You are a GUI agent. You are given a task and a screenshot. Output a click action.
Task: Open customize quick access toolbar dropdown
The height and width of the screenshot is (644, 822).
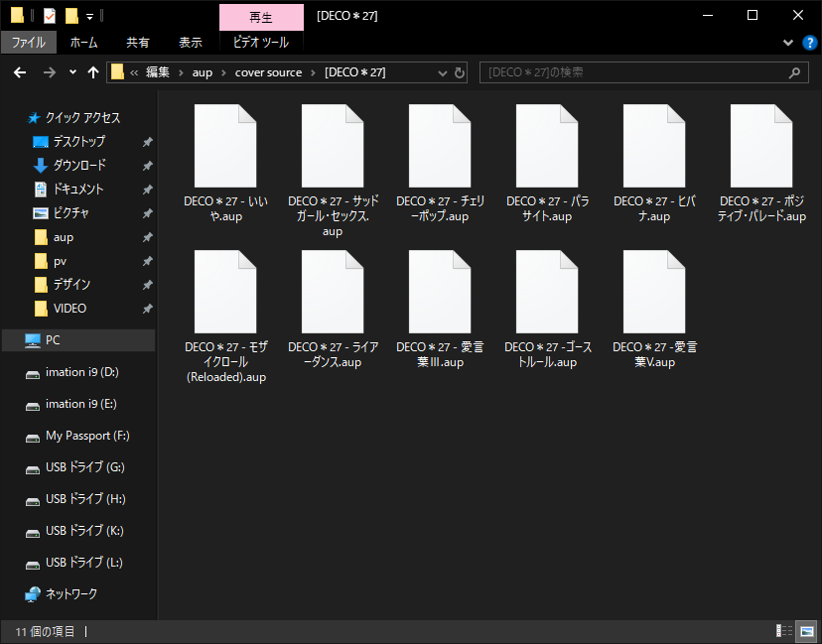point(89,17)
